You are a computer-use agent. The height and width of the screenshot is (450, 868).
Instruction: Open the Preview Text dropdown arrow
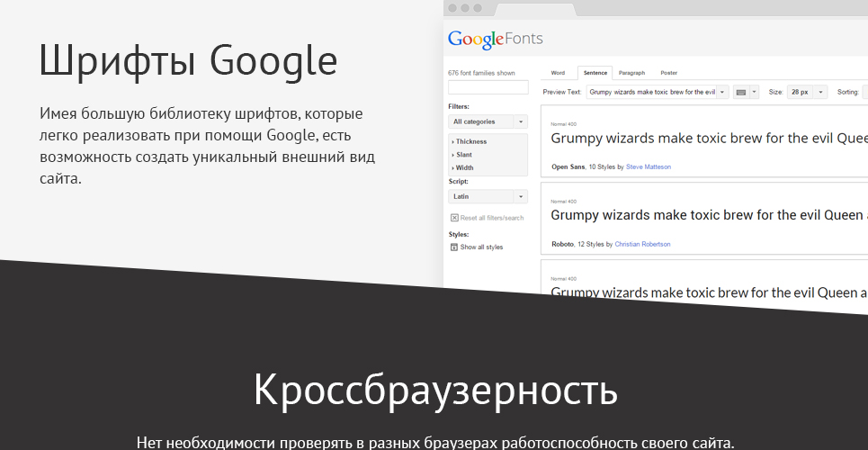(722, 92)
